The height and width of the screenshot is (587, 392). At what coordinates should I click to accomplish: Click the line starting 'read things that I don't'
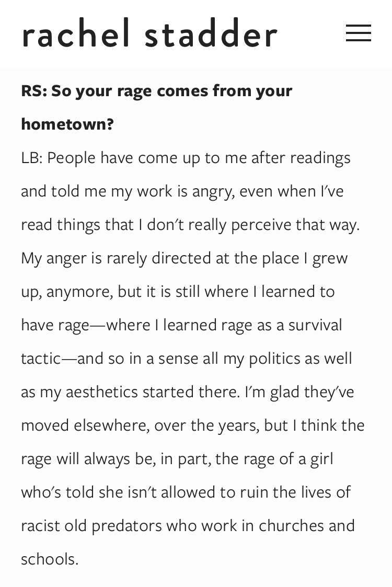190,225
